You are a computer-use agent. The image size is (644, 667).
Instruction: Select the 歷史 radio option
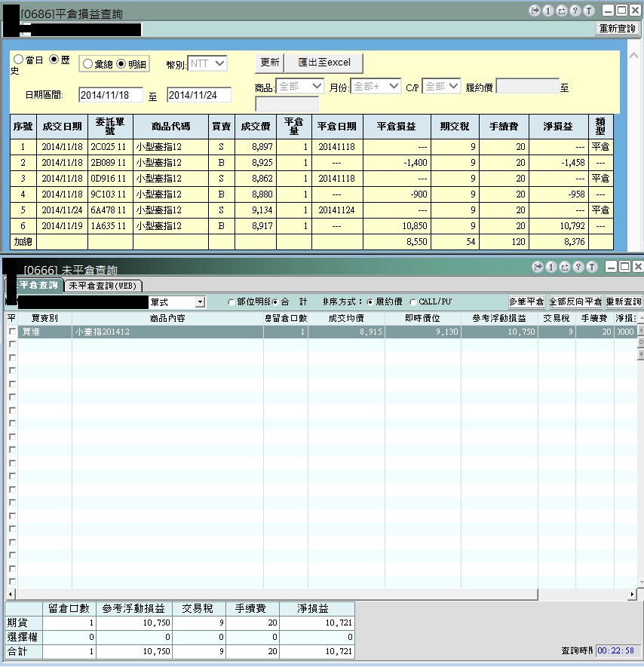click(54, 60)
